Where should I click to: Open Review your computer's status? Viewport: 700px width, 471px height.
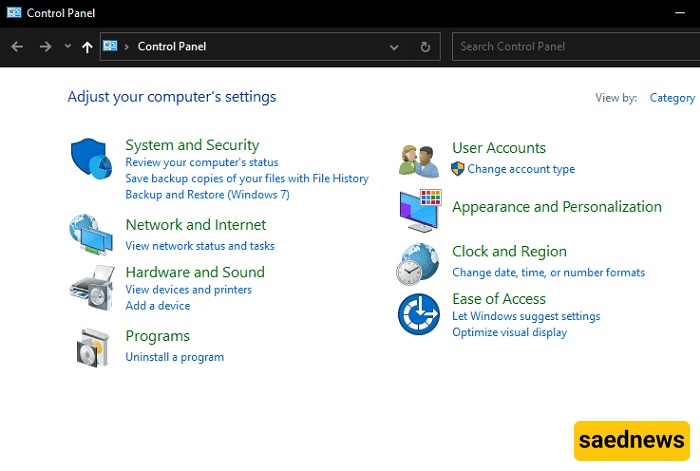pyautogui.click(x=202, y=162)
